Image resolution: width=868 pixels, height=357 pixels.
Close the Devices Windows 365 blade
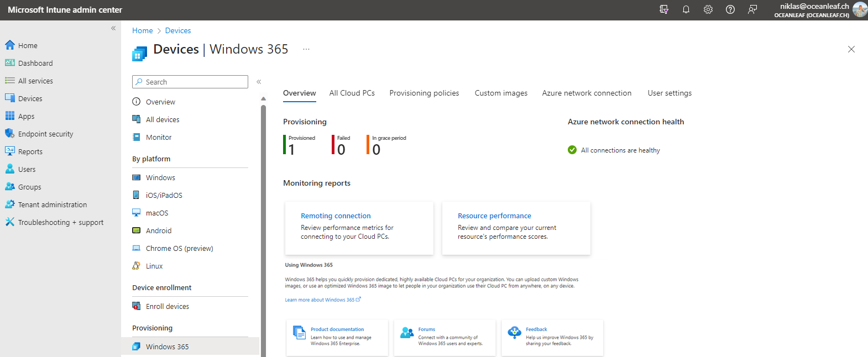coord(851,49)
